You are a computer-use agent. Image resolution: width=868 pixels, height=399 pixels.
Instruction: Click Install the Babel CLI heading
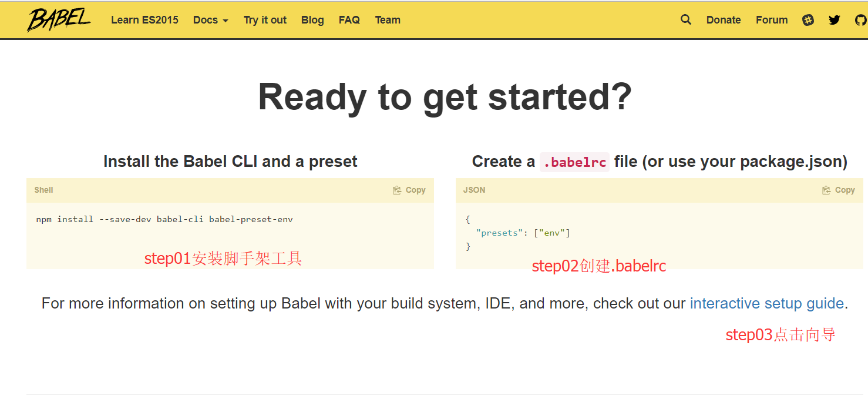(x=230, y=162)
